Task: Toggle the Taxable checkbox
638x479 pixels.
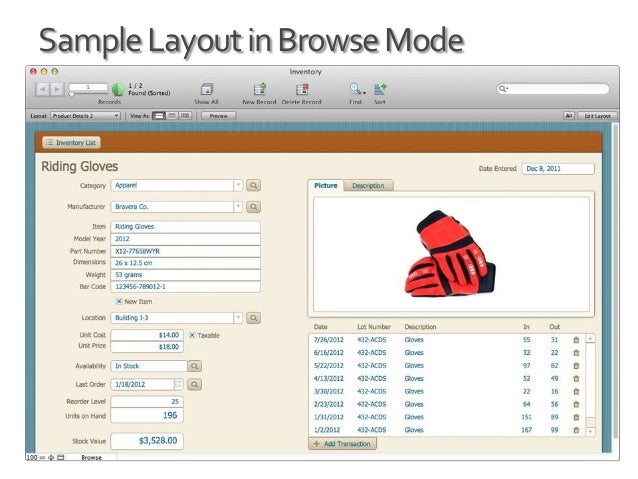Action: tap(192, 335)
